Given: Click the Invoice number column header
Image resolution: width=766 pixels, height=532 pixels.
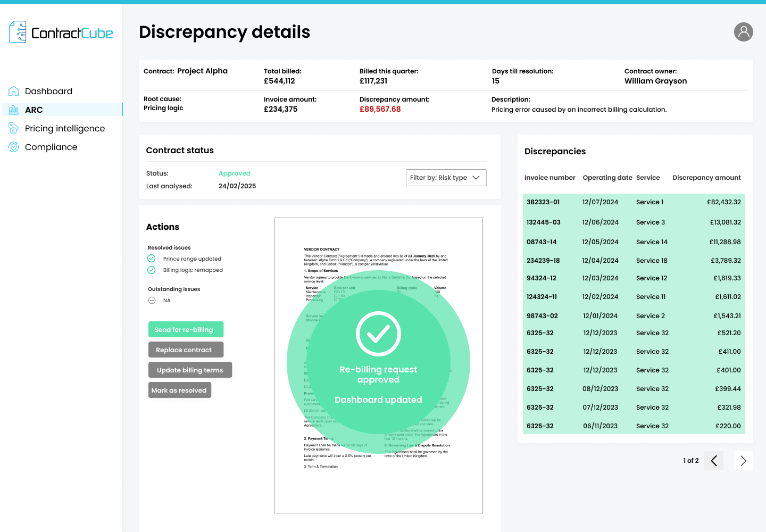Looking at the screenshot, I should click(549, 178).
